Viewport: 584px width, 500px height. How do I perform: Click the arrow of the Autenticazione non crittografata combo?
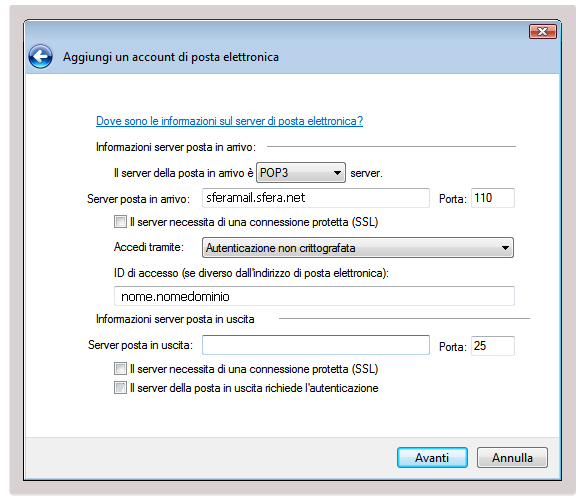(505, 248)
